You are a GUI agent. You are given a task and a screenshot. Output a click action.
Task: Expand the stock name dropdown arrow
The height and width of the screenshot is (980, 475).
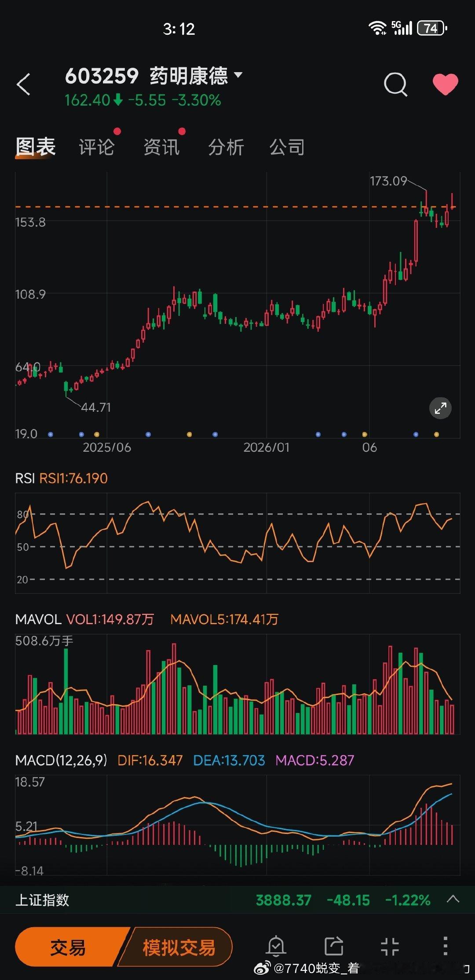(238, 75)
